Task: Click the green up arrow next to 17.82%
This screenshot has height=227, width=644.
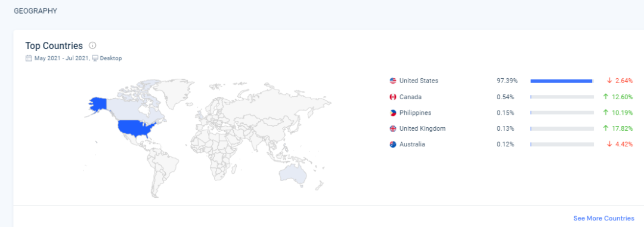Action: [605, 128]
